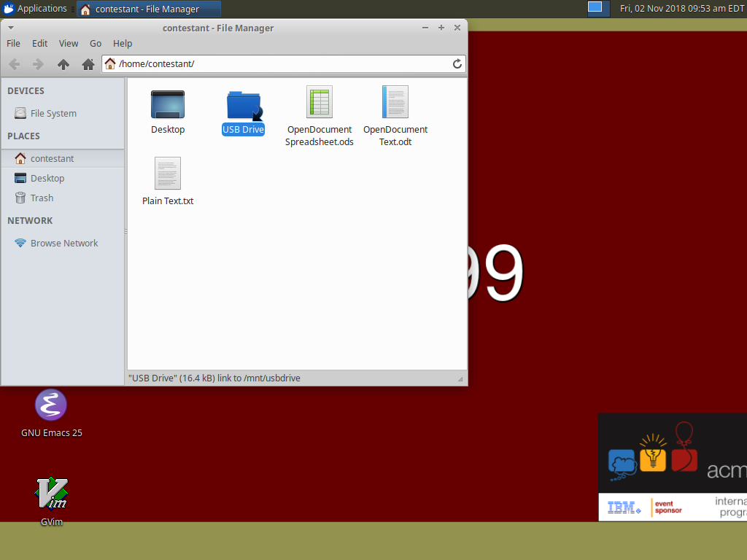Open the Go menu
Screen dimensions: 747x560
96,43
